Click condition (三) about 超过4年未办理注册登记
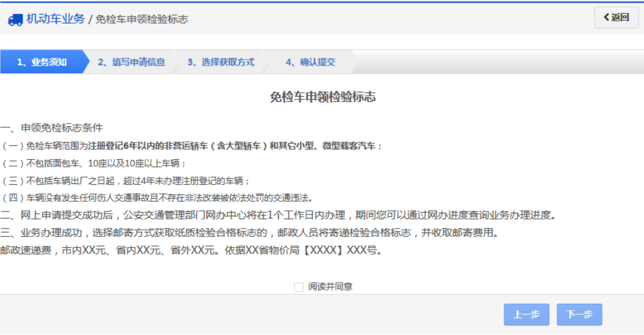 click(126, 181)
